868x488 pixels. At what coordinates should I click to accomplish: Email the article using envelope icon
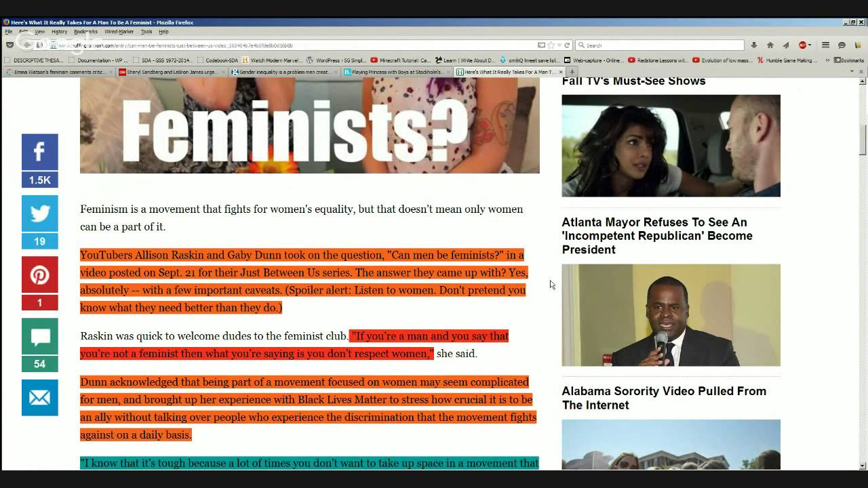click(x=39, y=397)
